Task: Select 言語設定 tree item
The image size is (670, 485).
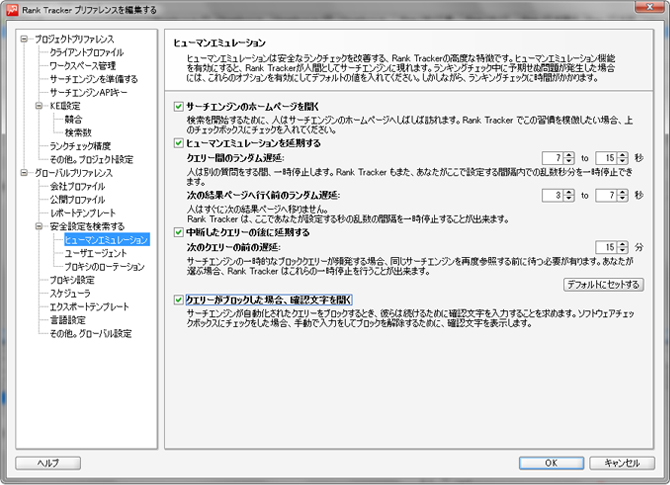Action: tap(68, 320)
